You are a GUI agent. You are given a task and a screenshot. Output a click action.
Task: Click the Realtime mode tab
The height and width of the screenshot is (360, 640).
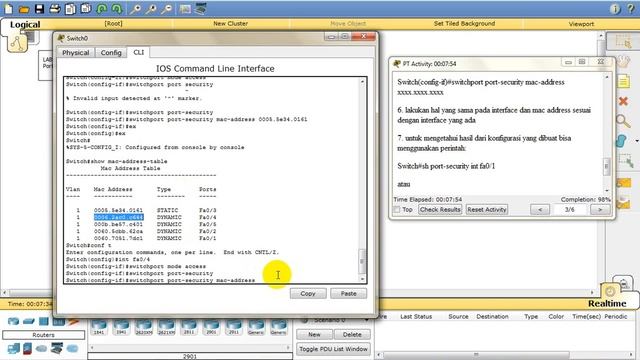point(607,303)
